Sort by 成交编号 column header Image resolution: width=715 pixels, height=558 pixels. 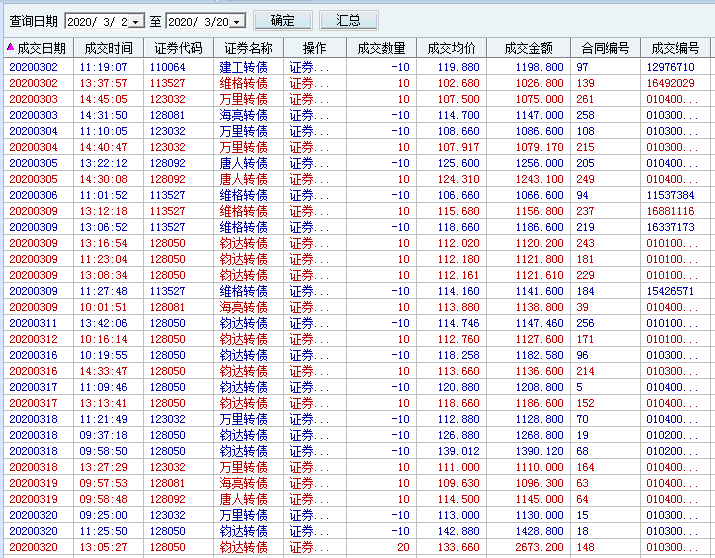pos(675,48)
